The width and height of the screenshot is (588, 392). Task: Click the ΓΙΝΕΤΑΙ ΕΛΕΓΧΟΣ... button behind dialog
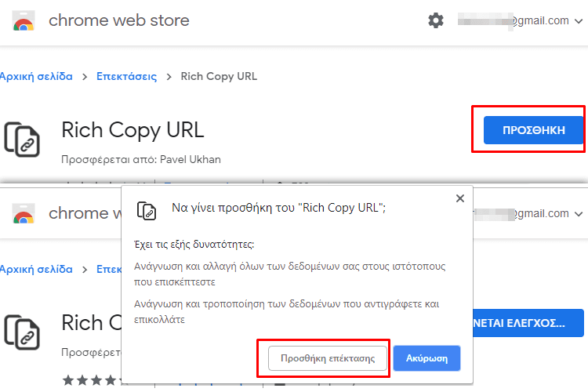click(x=528, y=323)
